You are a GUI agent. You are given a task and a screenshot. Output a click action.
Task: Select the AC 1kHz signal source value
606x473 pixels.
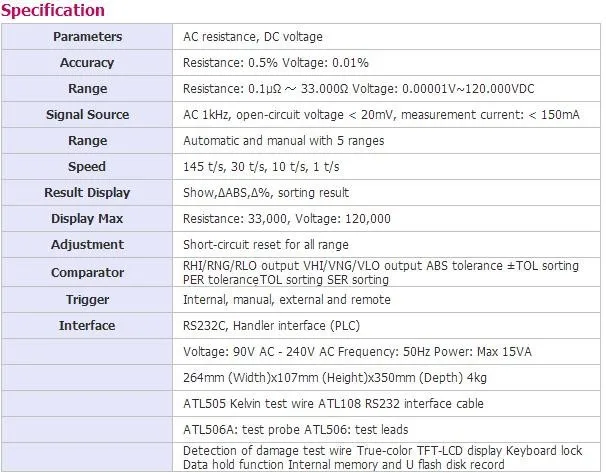coord(381,115)
